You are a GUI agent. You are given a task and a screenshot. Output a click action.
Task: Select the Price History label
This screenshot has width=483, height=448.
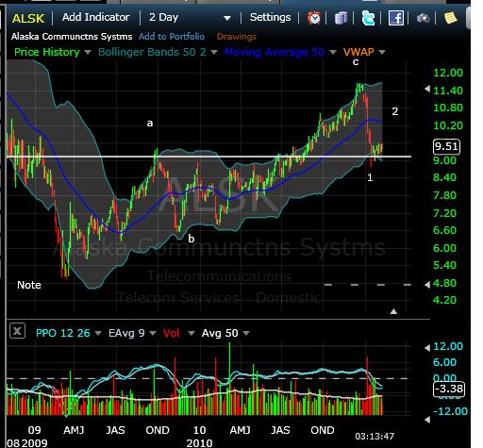[x=47, y=52]
